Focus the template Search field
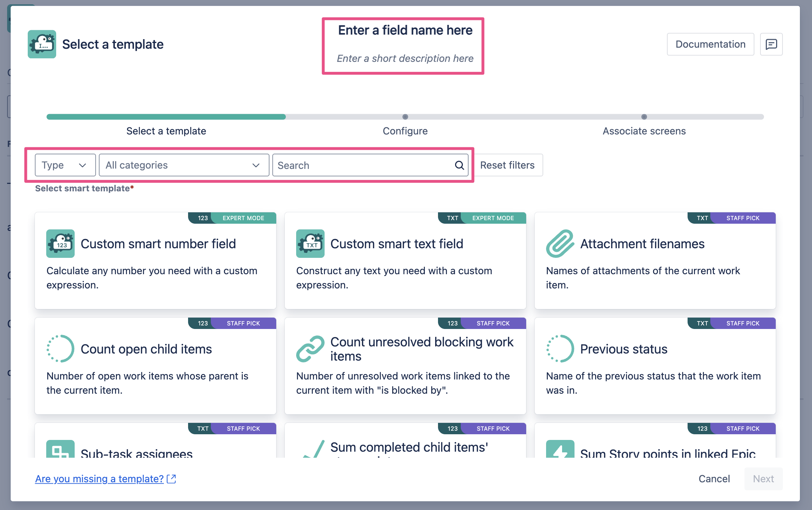Viewport: 812px width, 510px height. tap(363, 165)
